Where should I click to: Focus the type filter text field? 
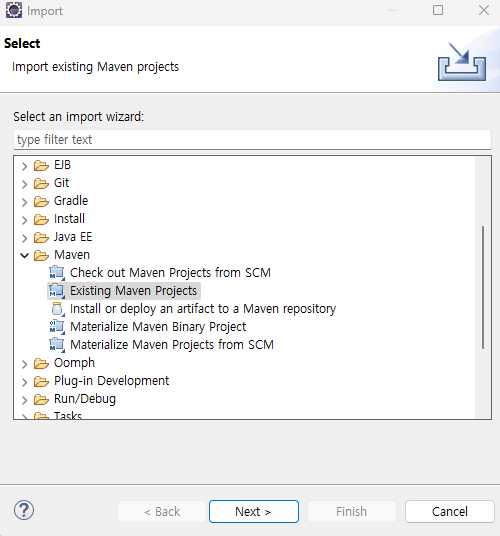[252, 139]
